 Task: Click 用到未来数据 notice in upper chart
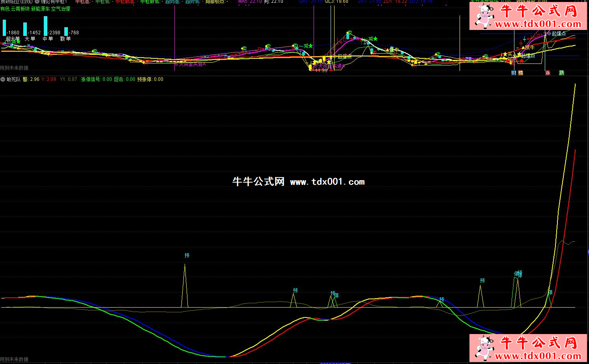click(14, 68)
